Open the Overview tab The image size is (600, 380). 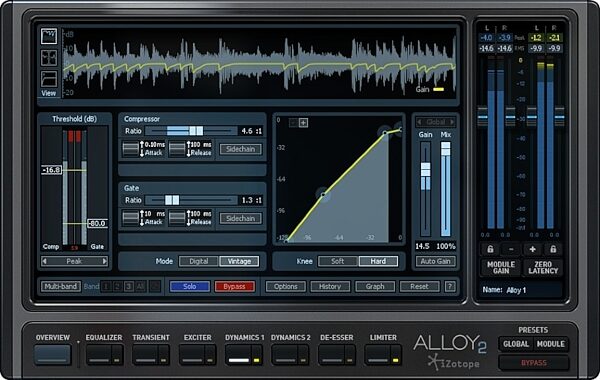[52, 354]
